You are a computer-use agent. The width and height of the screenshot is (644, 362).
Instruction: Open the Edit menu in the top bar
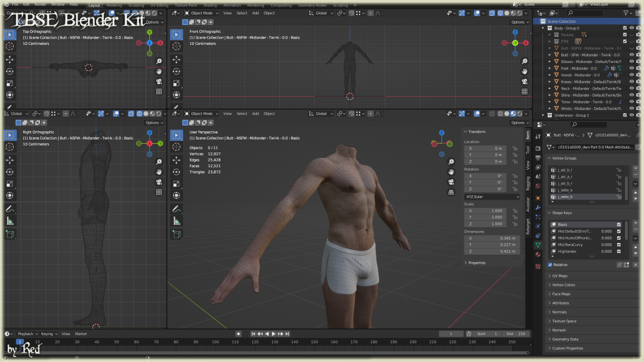click(26, 4)
